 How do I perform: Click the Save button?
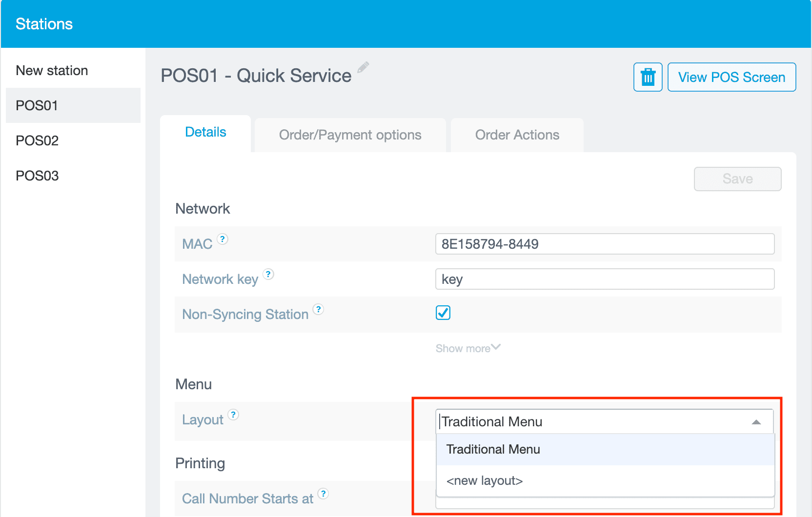737,179
